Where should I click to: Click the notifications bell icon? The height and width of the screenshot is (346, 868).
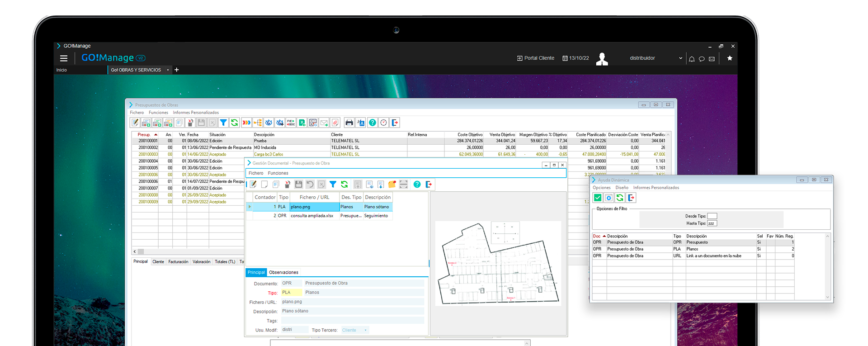point(692,59)
